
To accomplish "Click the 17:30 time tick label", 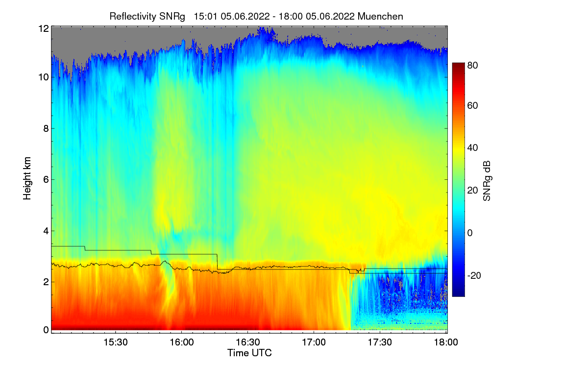I will point(380,343).
